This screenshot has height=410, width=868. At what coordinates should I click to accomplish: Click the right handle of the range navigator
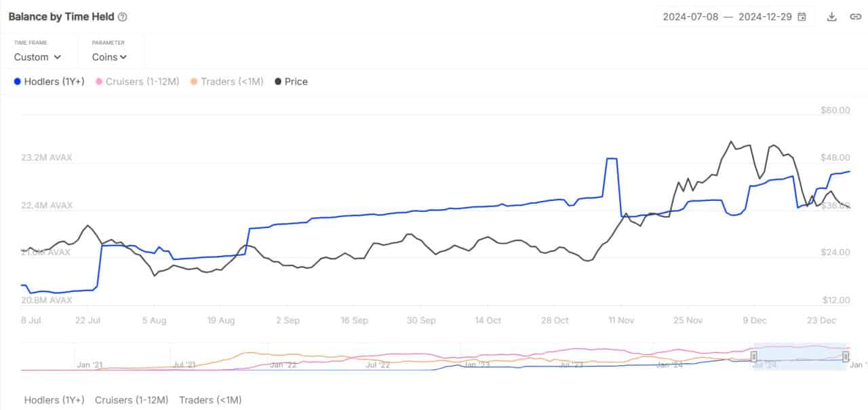[846, 356]
